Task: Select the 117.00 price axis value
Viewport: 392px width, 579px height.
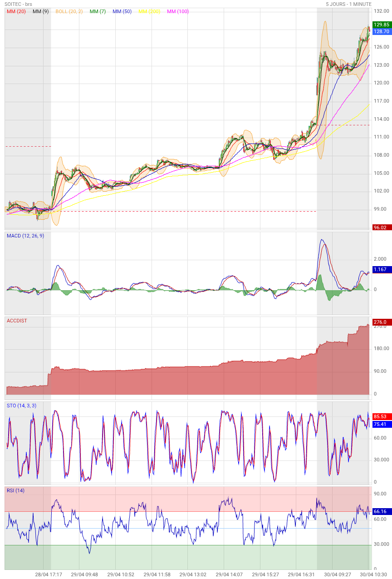Action: tap(382, 101)
